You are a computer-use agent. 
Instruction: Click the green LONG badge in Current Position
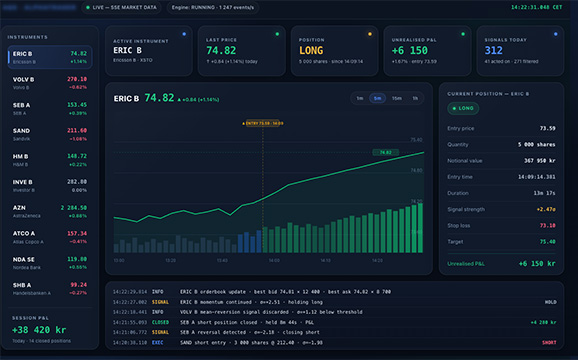click(463, 108)
